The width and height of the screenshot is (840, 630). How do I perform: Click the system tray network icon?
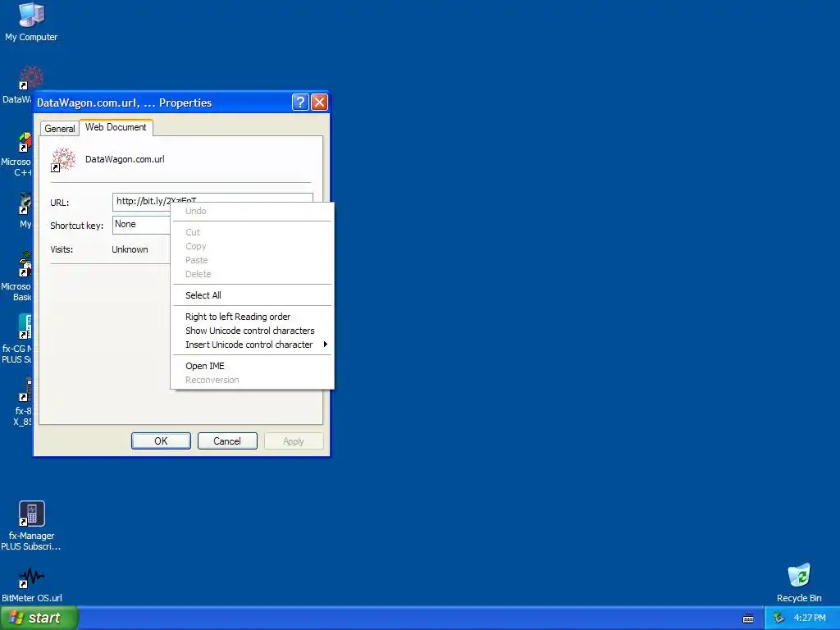click(x=778, y=619)
